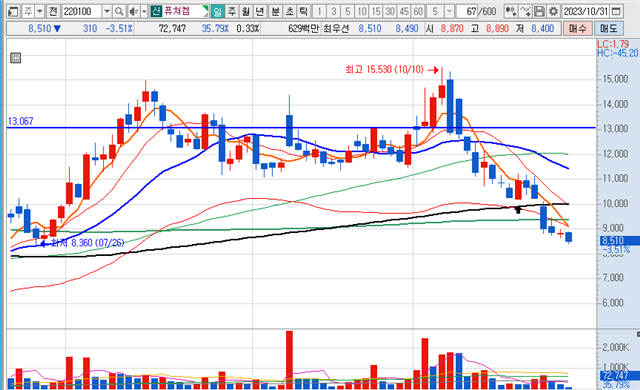Select the 10 interval button
640x390 pixels.
pos(362,11)
